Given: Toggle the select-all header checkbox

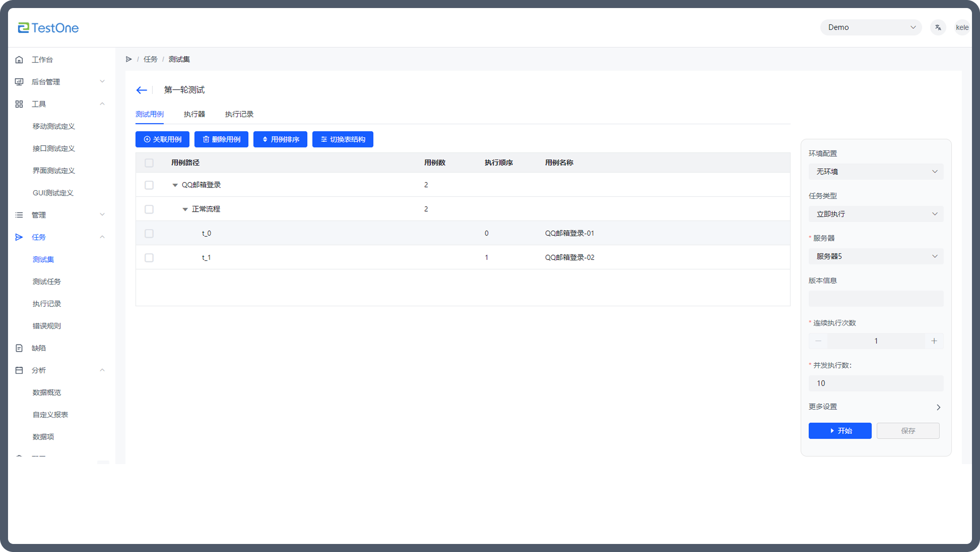Looking at the screenshot, I should coord(149,163).
